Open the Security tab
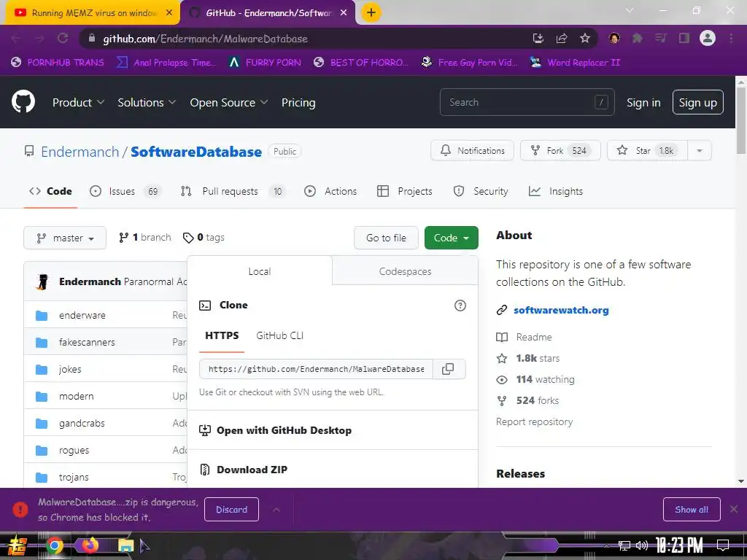Viewport: 747px width, 560px height. (x=480, y=192)
